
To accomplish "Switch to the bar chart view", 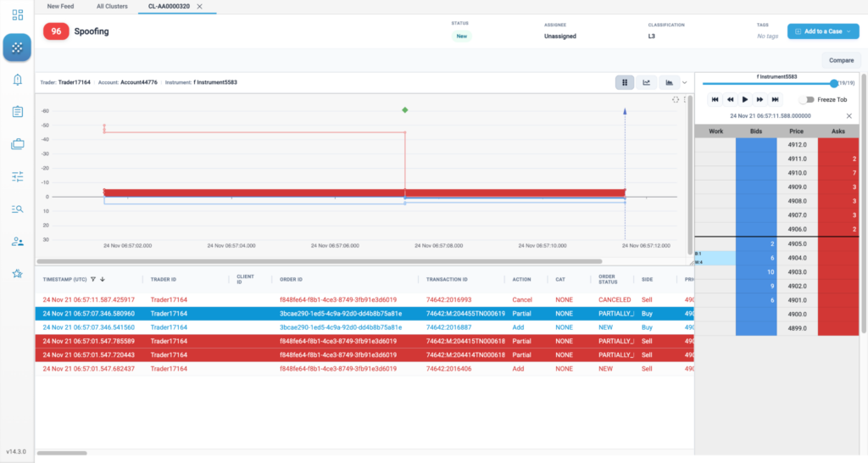I will coord(670,82).
